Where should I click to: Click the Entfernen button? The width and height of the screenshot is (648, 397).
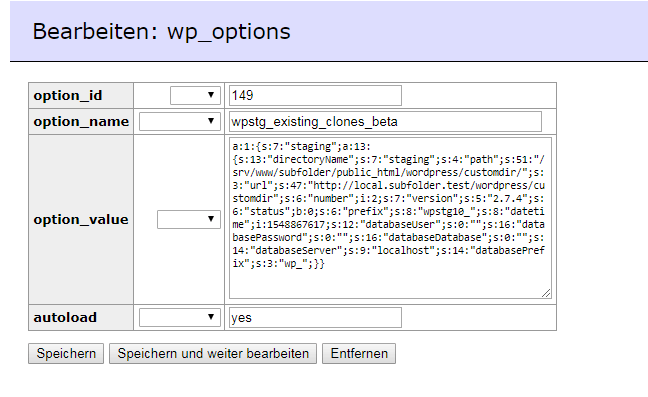click(x=359, y=354)
